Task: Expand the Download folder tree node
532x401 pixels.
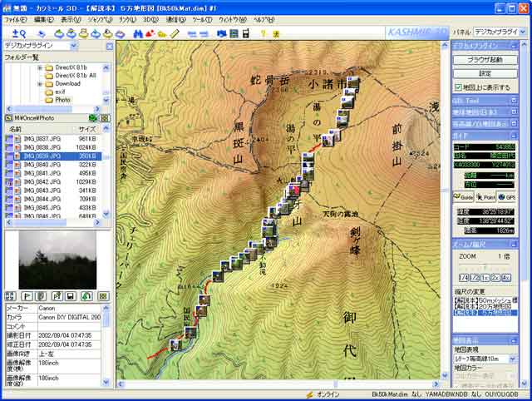Action: coord(39,83)
